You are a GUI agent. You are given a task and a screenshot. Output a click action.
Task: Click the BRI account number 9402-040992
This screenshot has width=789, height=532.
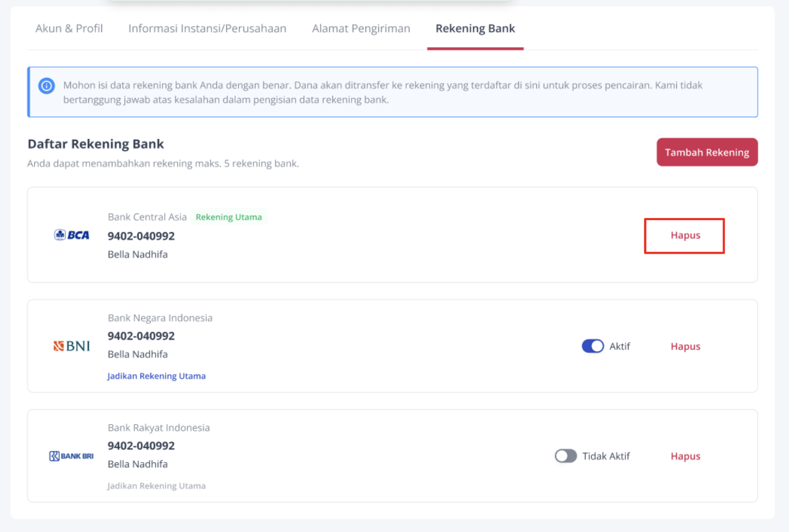click(x=141, y=446)
